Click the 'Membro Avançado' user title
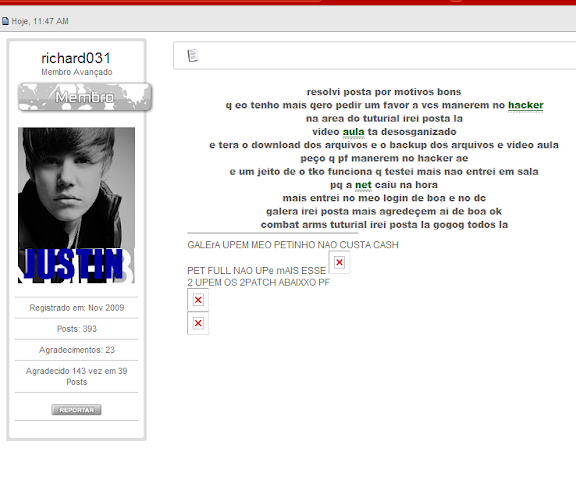 (x=77, y=72)
